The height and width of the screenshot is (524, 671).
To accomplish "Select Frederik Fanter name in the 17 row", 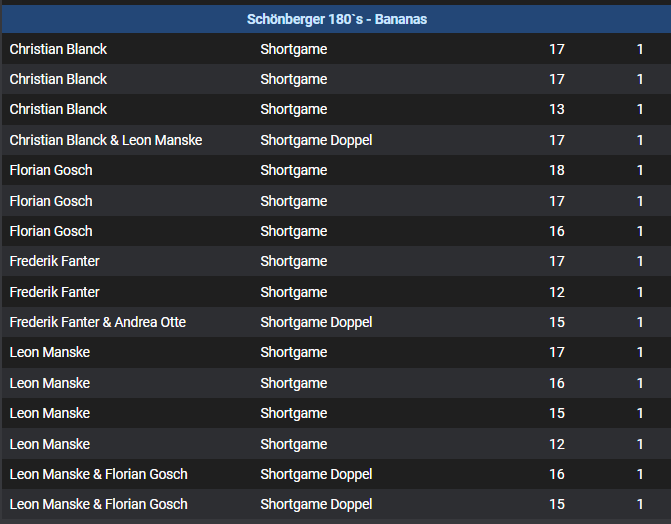I will (55, 261).
